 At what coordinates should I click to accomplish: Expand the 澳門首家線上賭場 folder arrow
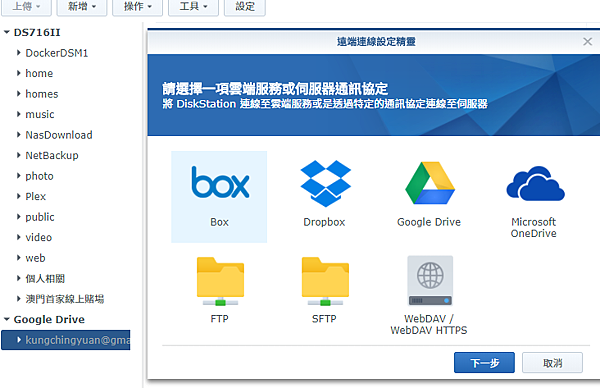point(18,298)
